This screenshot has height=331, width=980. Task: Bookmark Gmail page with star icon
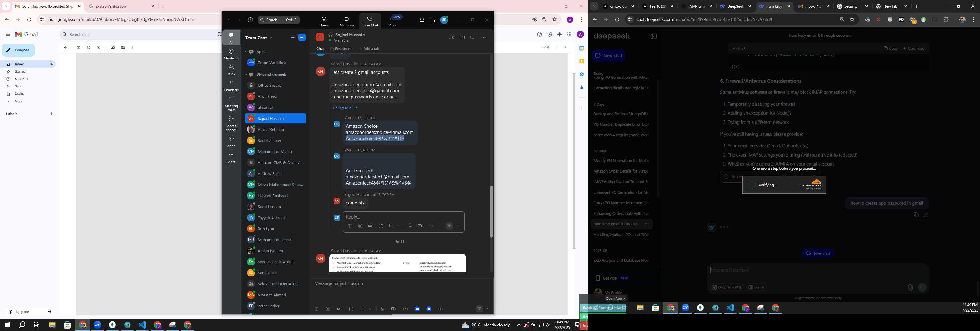pyautogui.click(x=555, y=20)
